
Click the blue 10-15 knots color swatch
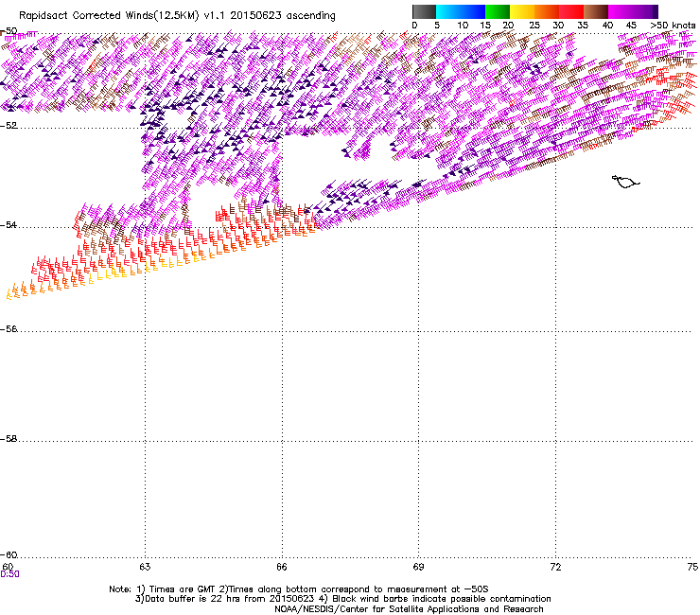[473, 11]
